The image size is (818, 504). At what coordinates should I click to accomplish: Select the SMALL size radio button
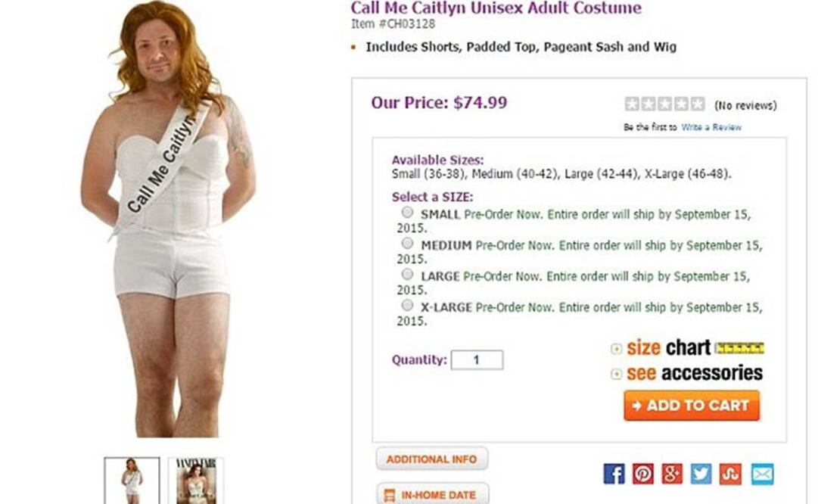408,213
